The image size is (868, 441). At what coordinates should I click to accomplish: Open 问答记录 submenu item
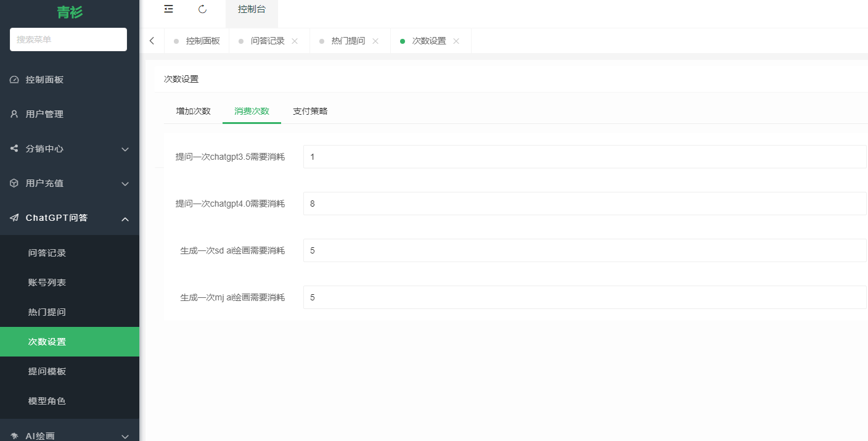point(70,253)
